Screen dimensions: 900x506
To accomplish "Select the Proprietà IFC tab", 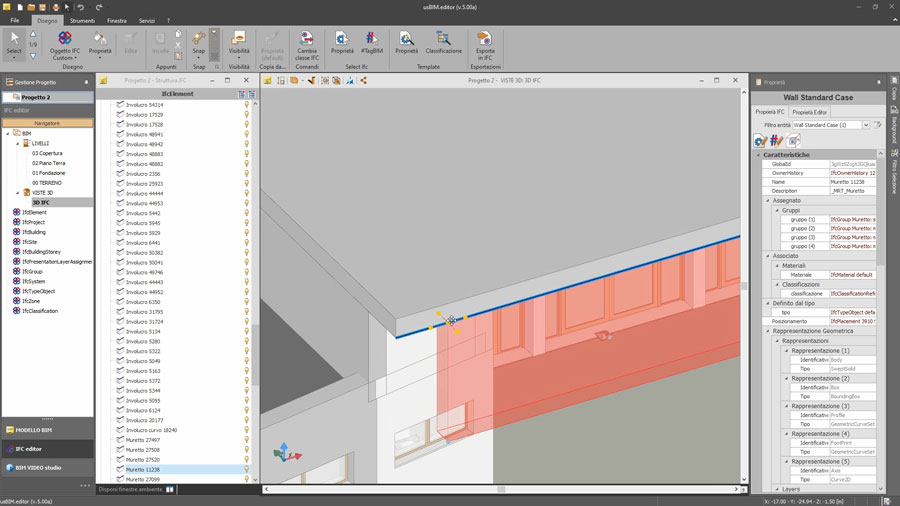I will click(769, 112).
